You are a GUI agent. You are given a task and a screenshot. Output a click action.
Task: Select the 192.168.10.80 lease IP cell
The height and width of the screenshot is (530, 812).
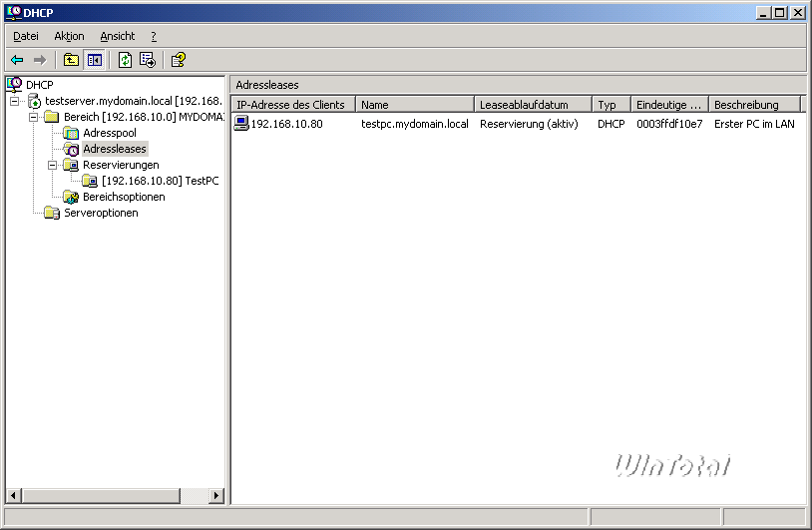pyautogui.click(x=287, y=124)
